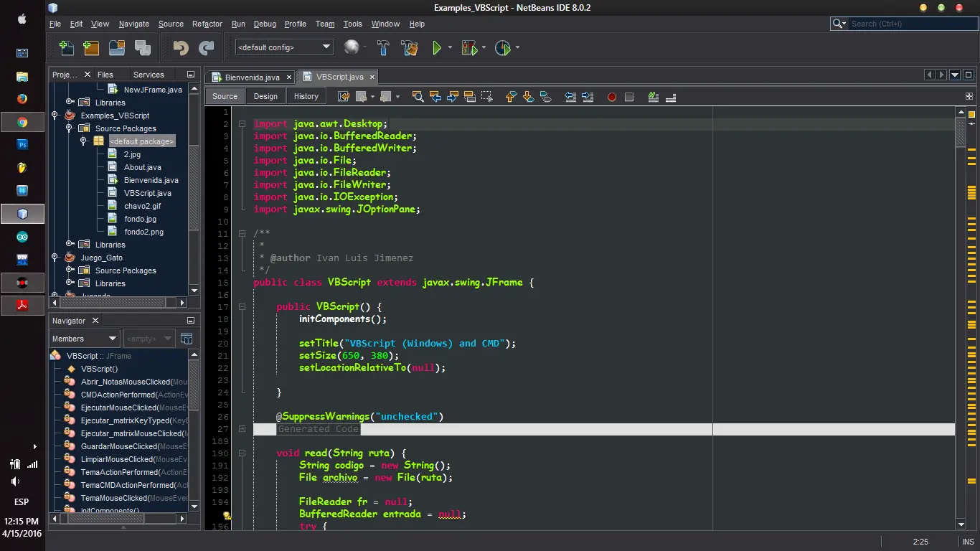Open the Team menu
The height and width of the screenshot is (551, 980).
coord(325,24)
